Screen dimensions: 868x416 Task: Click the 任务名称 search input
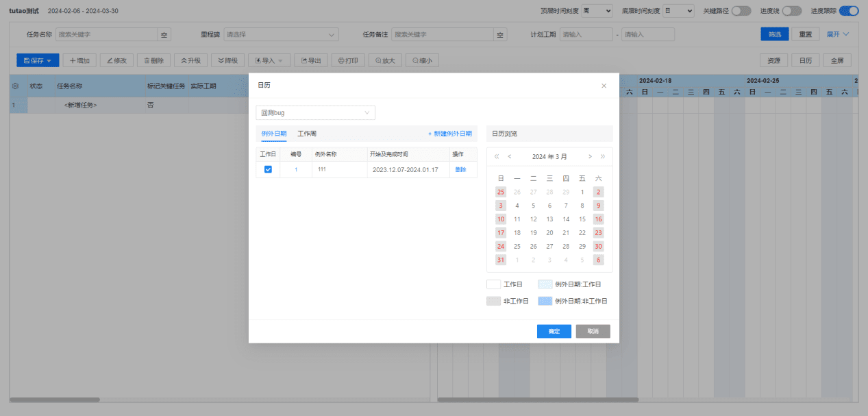[x=107, y=34]
